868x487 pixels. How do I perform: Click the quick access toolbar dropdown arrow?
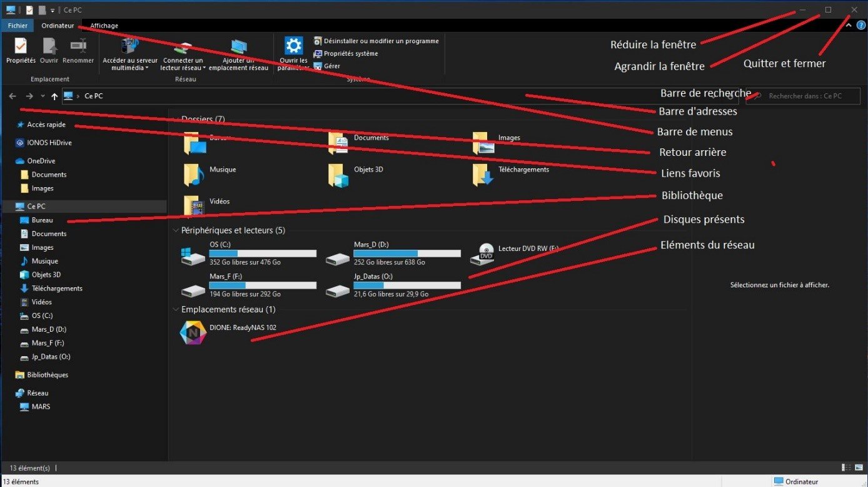53,10
